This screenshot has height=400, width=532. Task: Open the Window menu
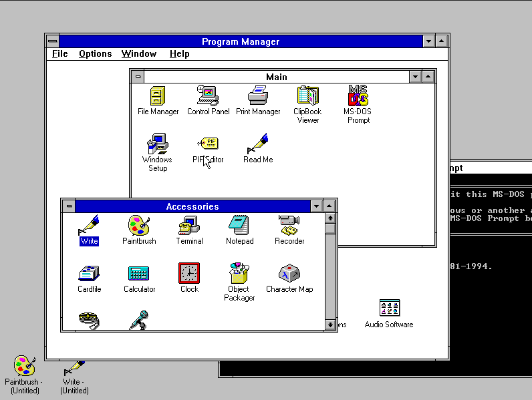pyautogui.click(x=139, y=54)
